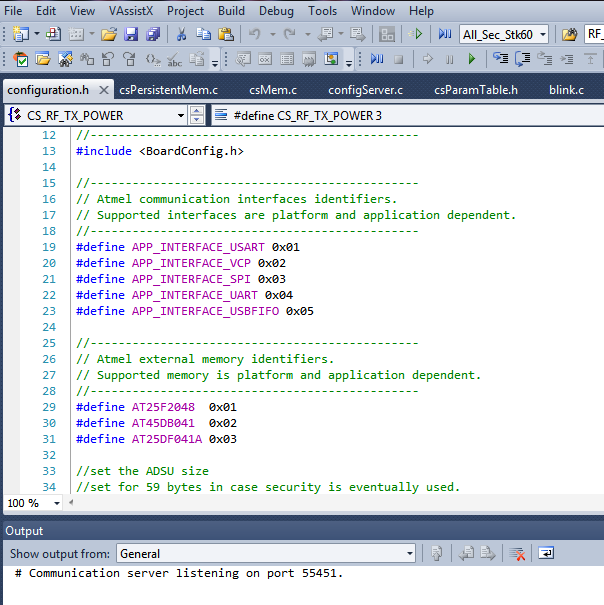The width and height of the screenshot is (604, 605).
Task: Clear all output using the Clear icon
Action: pyautogui.click(x=518, y=553)
